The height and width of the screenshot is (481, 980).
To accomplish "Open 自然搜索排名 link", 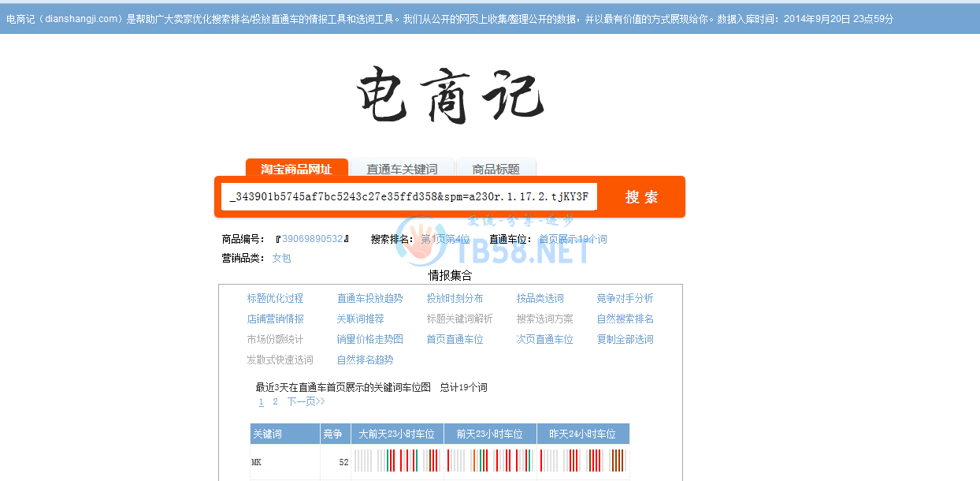I will click(x=625, y=319).
